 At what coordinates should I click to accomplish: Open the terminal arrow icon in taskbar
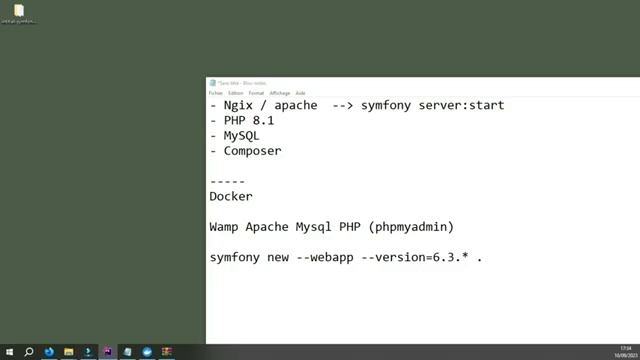pyautogui.click(x=88, y=351)
